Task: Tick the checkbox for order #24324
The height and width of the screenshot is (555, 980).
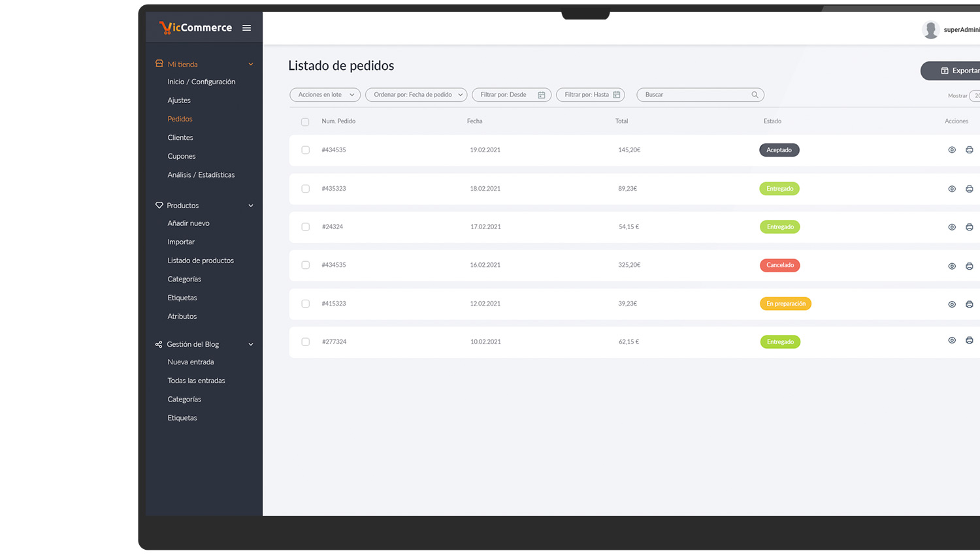Action: tap(305, 227)
